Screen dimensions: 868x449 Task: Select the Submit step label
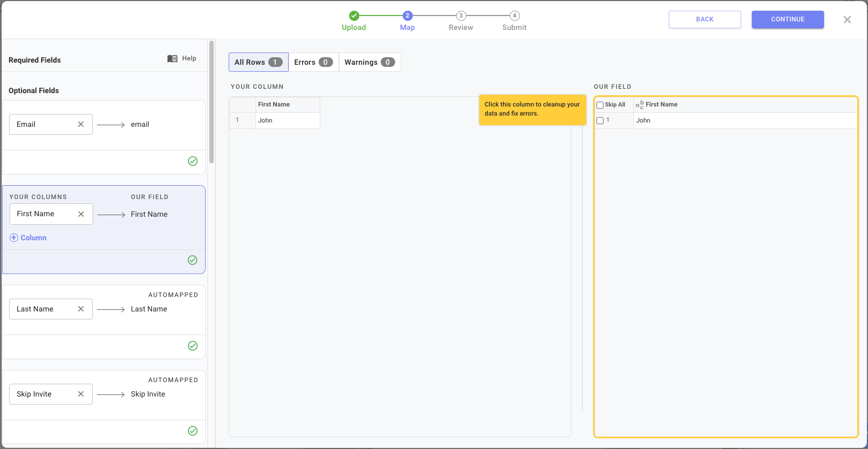point(515,27)
